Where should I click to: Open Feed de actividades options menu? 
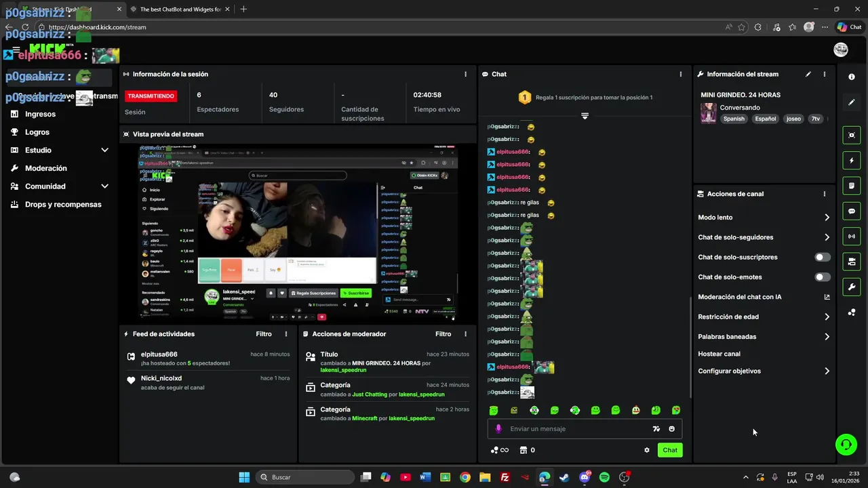point(286,334)
